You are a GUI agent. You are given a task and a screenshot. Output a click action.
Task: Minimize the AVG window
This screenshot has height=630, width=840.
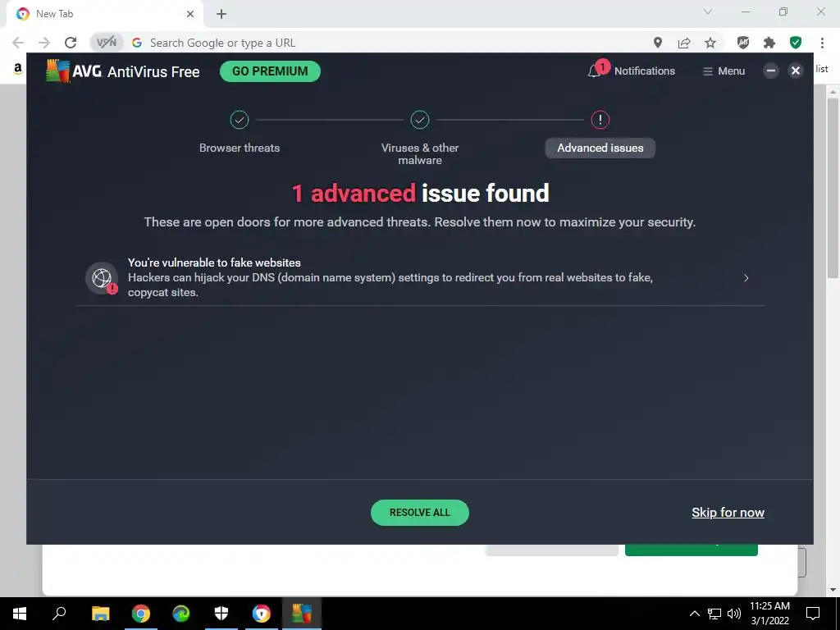pos(771,71)
